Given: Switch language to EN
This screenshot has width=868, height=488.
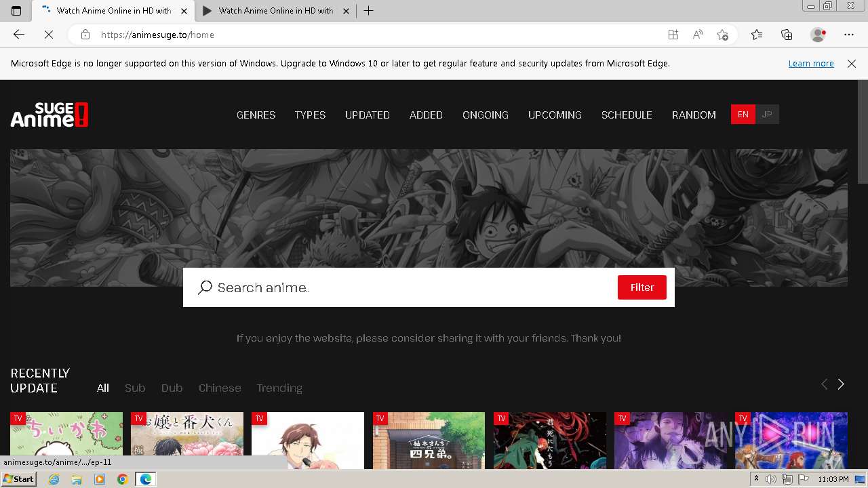Looking at the screenshot, I should (743, 115).
